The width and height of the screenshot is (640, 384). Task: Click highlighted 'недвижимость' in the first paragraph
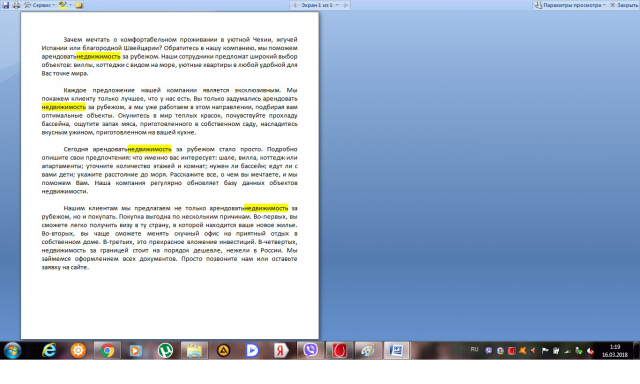pos(98,56)
